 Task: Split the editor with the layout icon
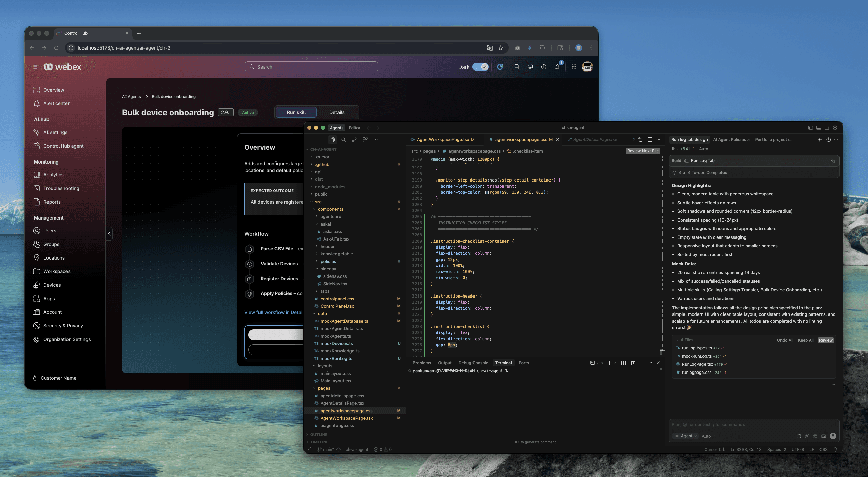(x=650, y=140)
